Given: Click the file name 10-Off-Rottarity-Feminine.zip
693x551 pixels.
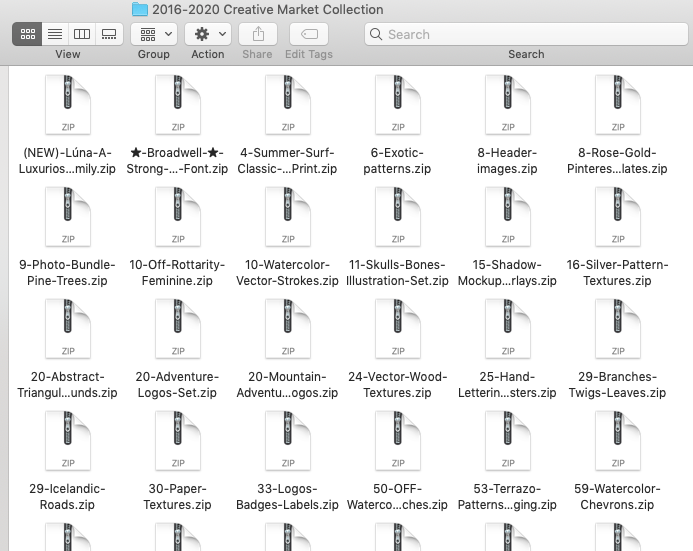Looking at the screenshot, I should (x=177, y=273).
